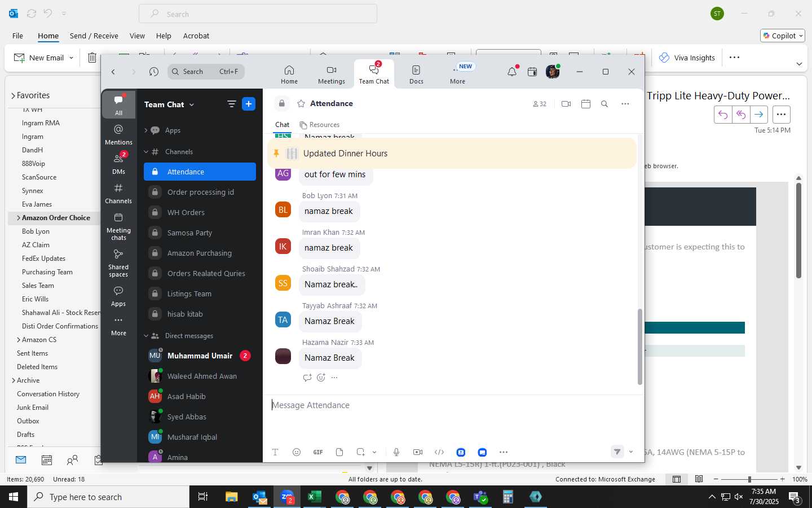Open Zoom profile avatar
The image size is (812, 508).
point(553,72)
